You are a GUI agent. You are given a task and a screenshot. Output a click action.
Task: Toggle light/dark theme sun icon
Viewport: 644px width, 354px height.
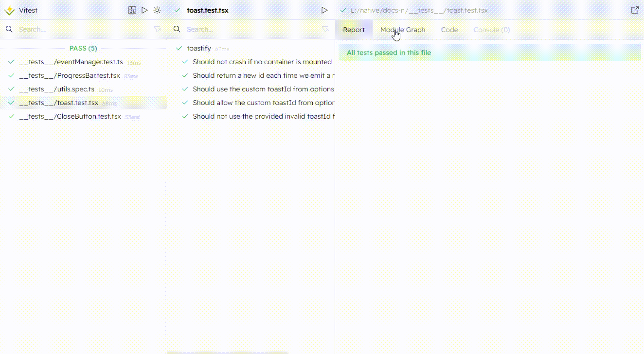click(157, 10)
